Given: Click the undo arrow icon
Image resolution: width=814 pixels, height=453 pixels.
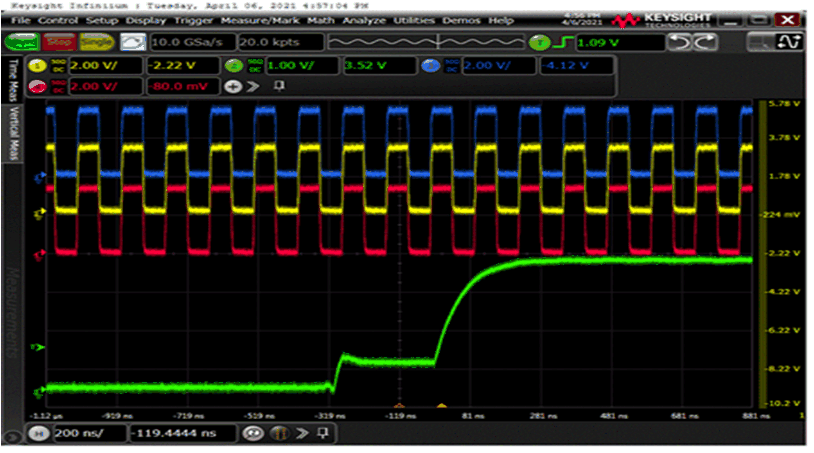Looking at the screenshot, I should pyautogui.click(x=679, y=42).
